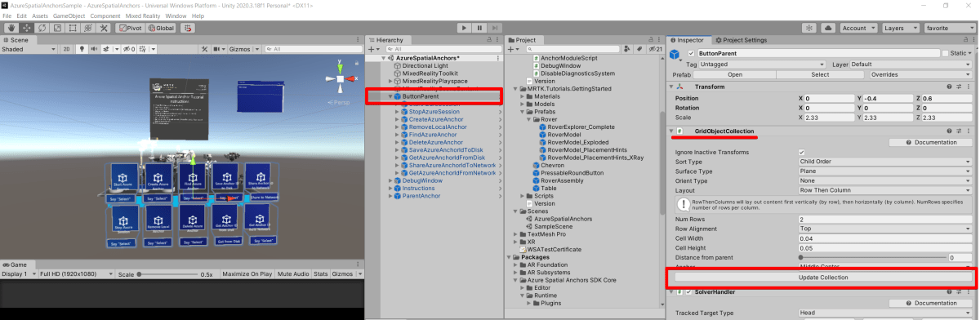Switch to the Project Settings tab
The width and height of the screenshot is (980, 320).
[x=741, y=40]
